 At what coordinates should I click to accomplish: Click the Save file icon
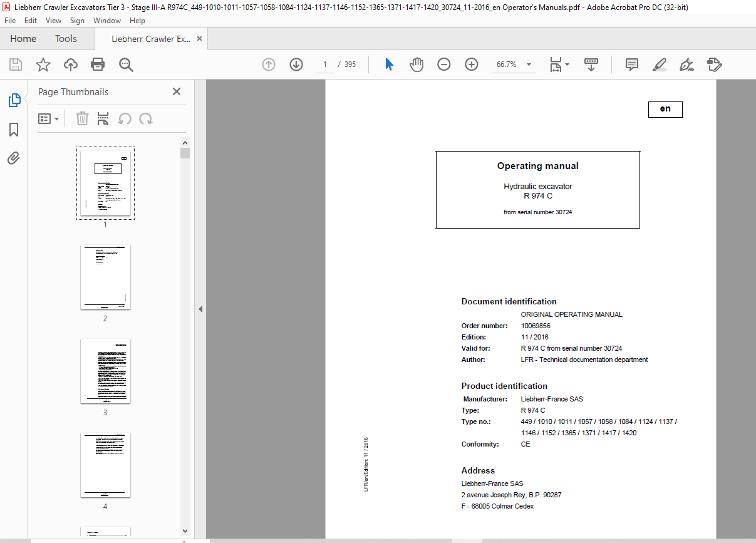[16, 65]
